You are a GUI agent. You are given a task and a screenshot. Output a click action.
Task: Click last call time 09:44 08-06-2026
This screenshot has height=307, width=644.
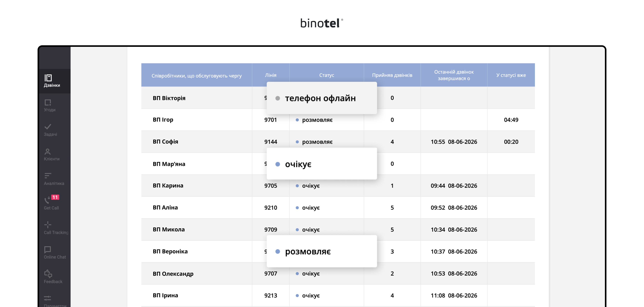tap(454, 186)
